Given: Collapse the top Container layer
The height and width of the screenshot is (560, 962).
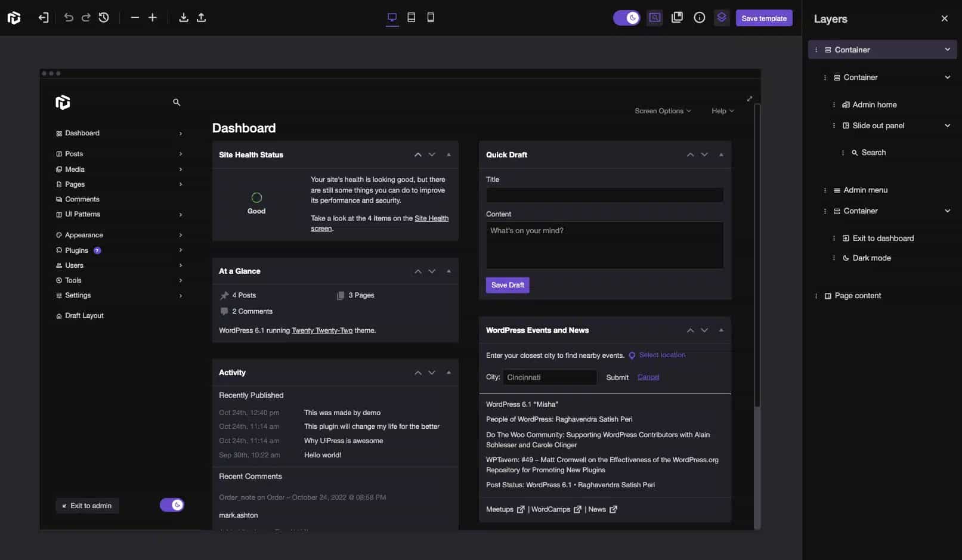Looking at the screenshot, I should [x=947, y=49].
